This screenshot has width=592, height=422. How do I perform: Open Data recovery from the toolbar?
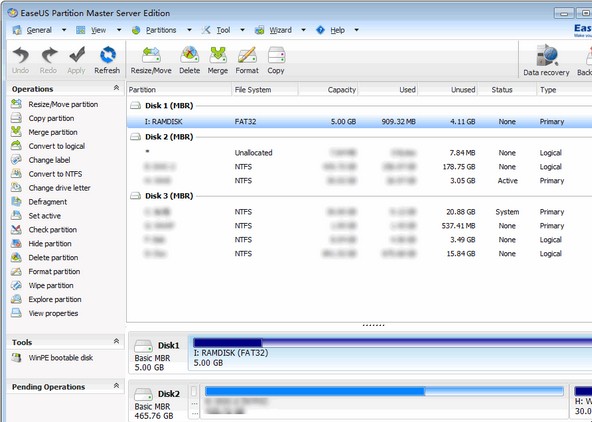(546, 55)
